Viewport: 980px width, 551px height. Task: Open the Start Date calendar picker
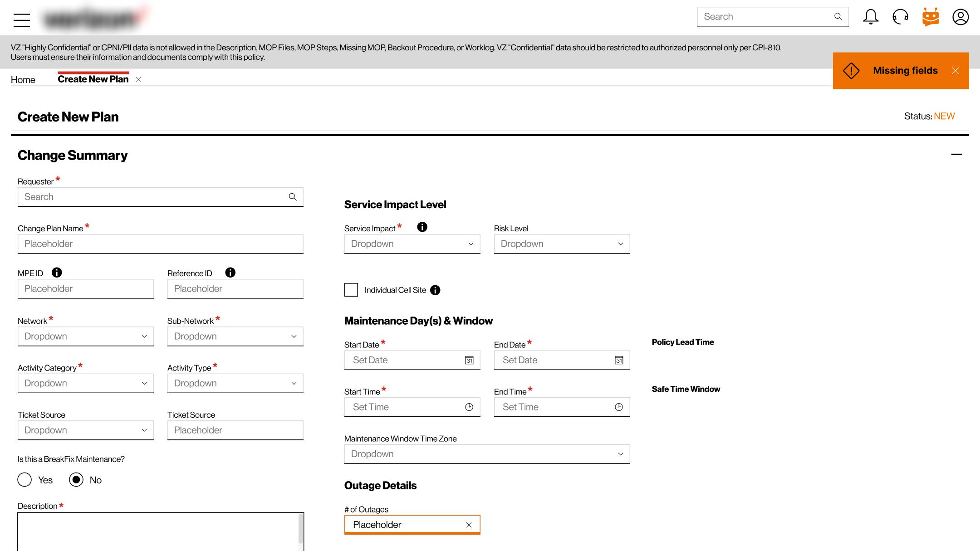(x=469, y=360)
